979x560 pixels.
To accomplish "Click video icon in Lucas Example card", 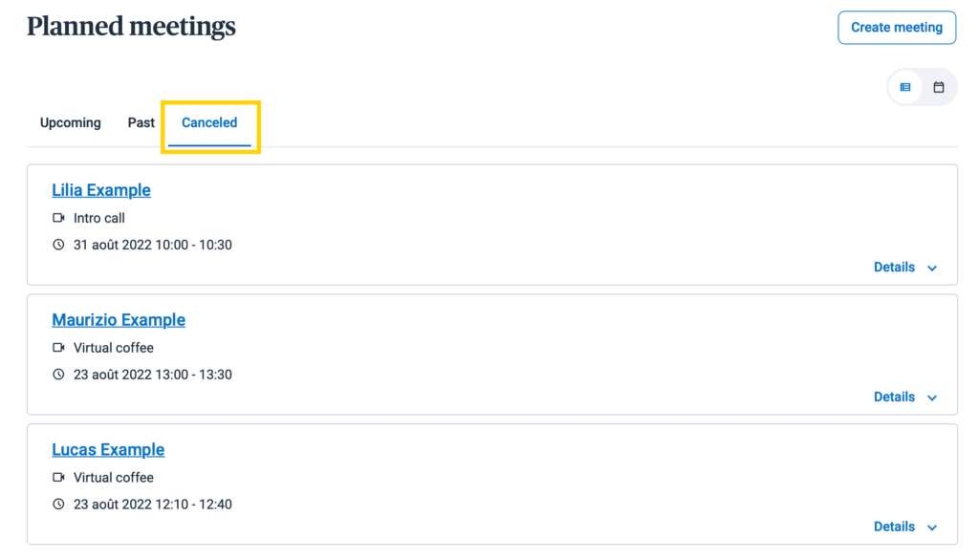I will click(58, 478).
